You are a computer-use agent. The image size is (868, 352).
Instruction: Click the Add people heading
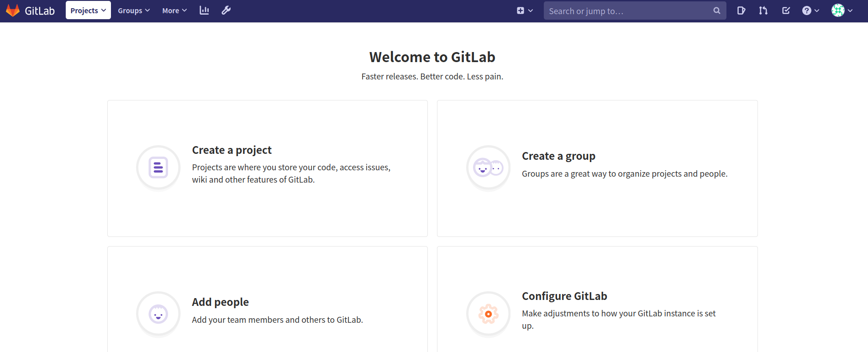220,302
